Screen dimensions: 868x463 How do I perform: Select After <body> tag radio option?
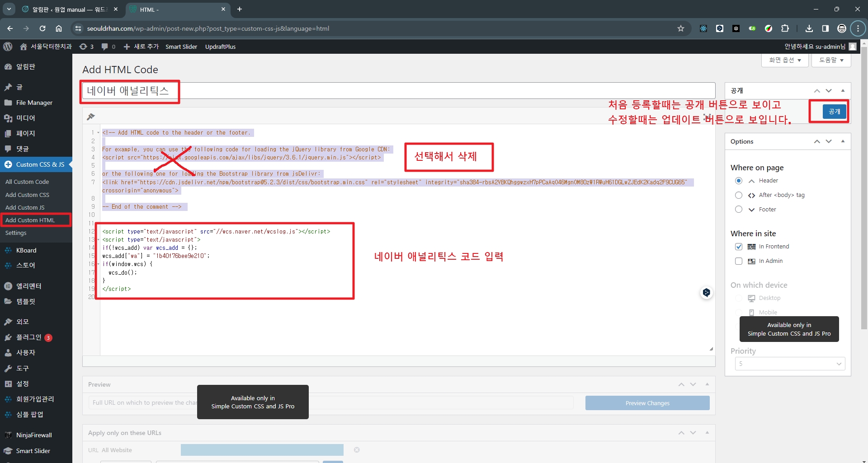click(x=739, y=195)
